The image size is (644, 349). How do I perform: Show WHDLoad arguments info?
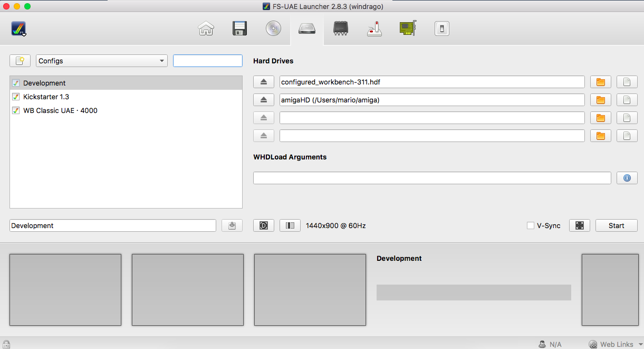[x=627, y=178]
